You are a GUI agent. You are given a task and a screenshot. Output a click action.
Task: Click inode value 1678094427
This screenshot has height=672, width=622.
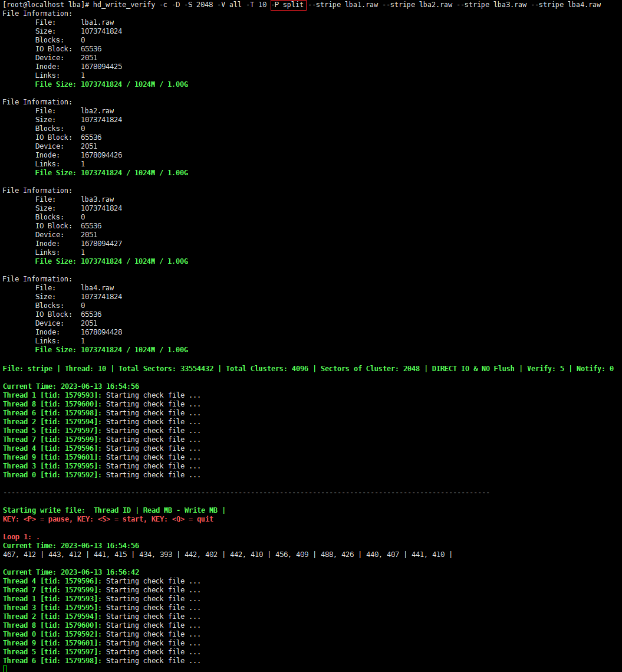(101, 244)
